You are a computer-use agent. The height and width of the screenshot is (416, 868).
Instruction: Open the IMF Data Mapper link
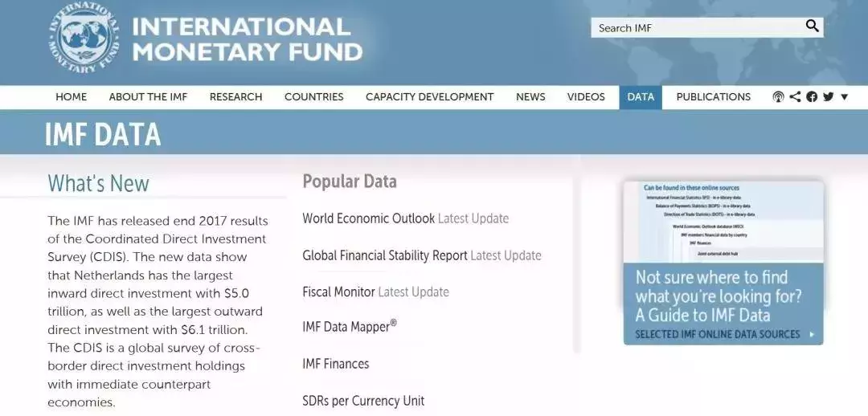coord(349,327)
